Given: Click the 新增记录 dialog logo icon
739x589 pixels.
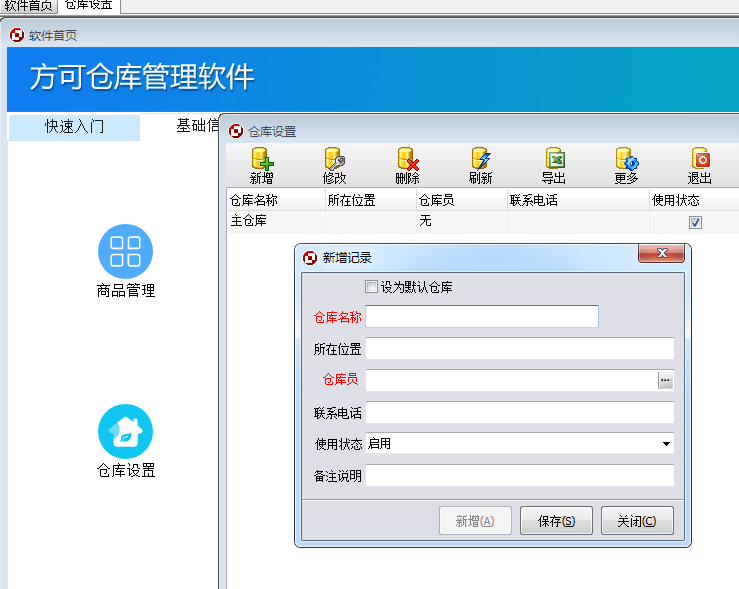Looking at the screenshot, I should (x=310, y=258).
